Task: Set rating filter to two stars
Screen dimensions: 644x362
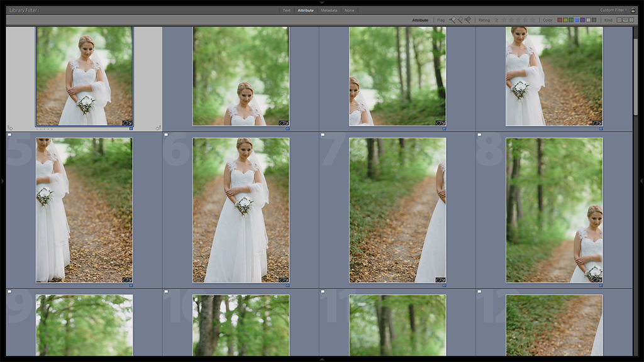Action: click(x=511, y=19)
